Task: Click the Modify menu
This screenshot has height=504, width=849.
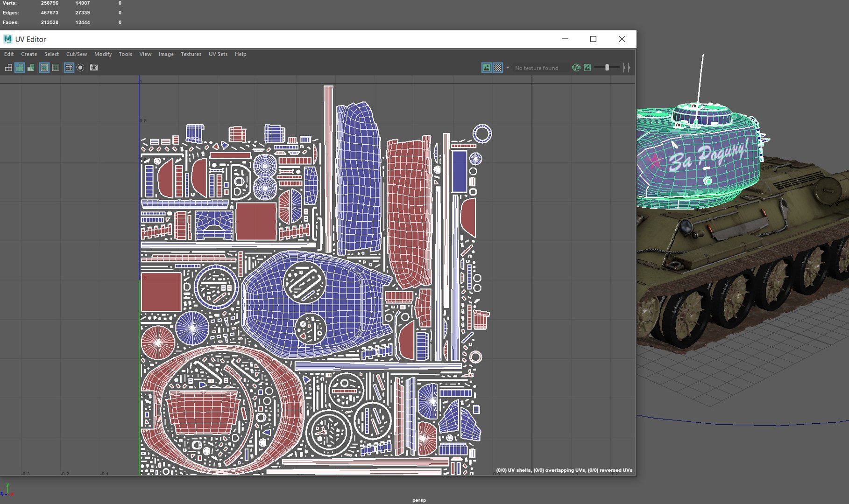Action: coord(103,54)
